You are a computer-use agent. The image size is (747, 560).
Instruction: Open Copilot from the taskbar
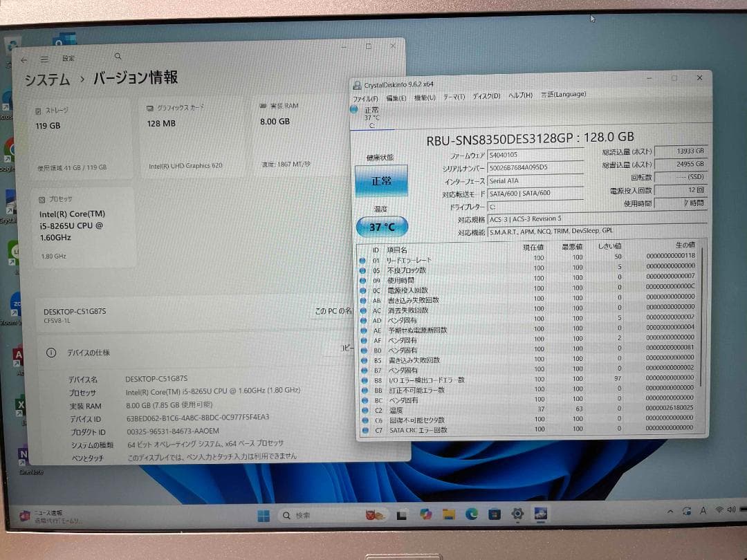coord(425,514)
